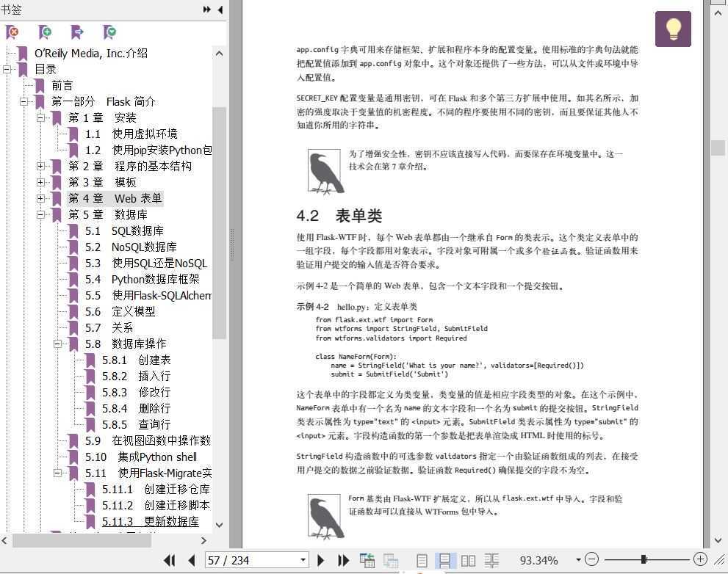Open bookmark 1.1 使用虚拟环境
The image size is (728, 574).
(131, 134)
